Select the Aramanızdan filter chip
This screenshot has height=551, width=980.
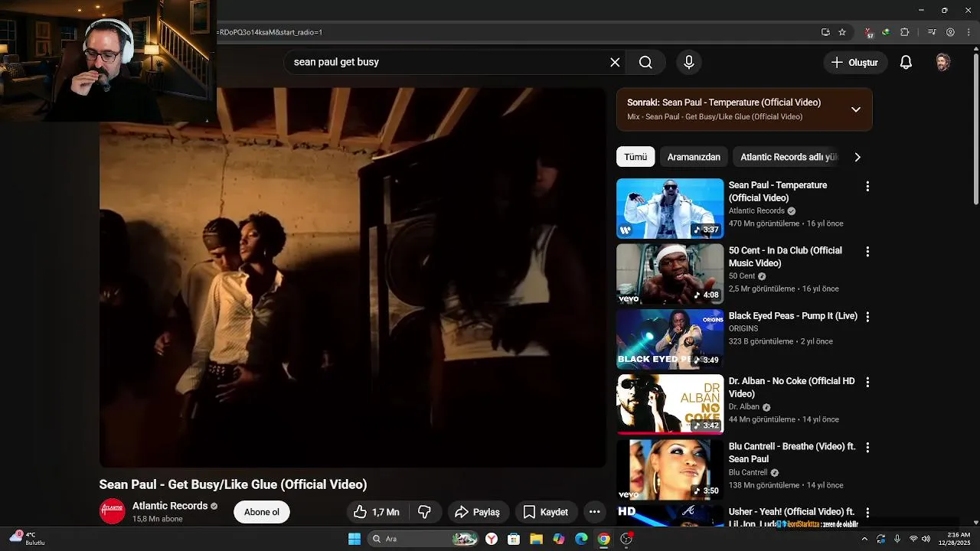(694, 157)
